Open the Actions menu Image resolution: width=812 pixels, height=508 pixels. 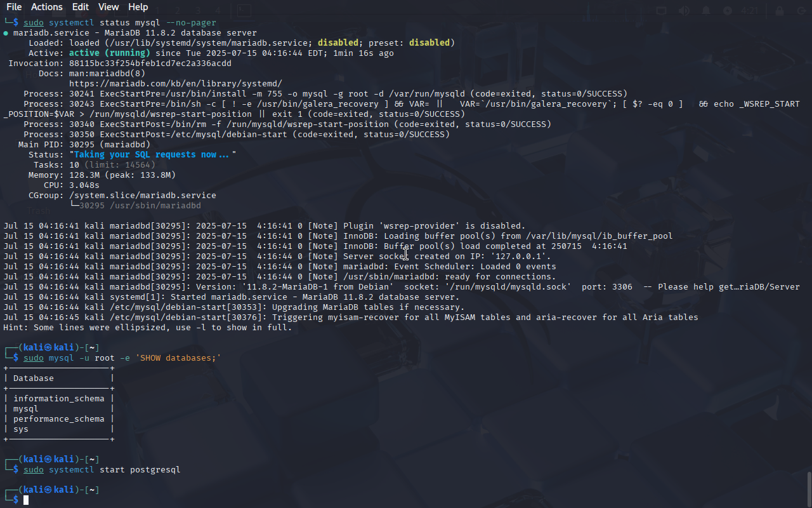[47, 7]
